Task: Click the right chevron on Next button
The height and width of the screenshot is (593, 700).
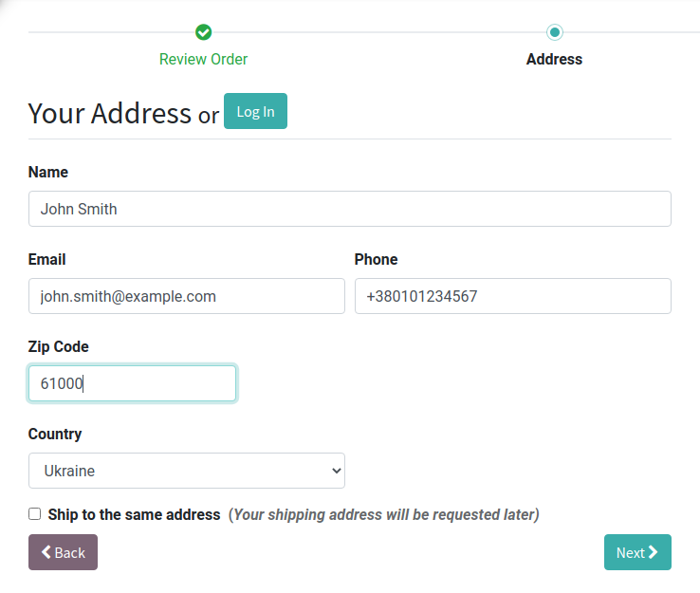Action: (653, 552)
